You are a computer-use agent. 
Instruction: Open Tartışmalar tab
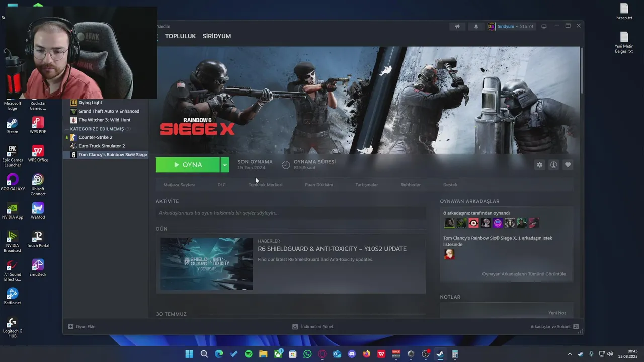[367, 185]
